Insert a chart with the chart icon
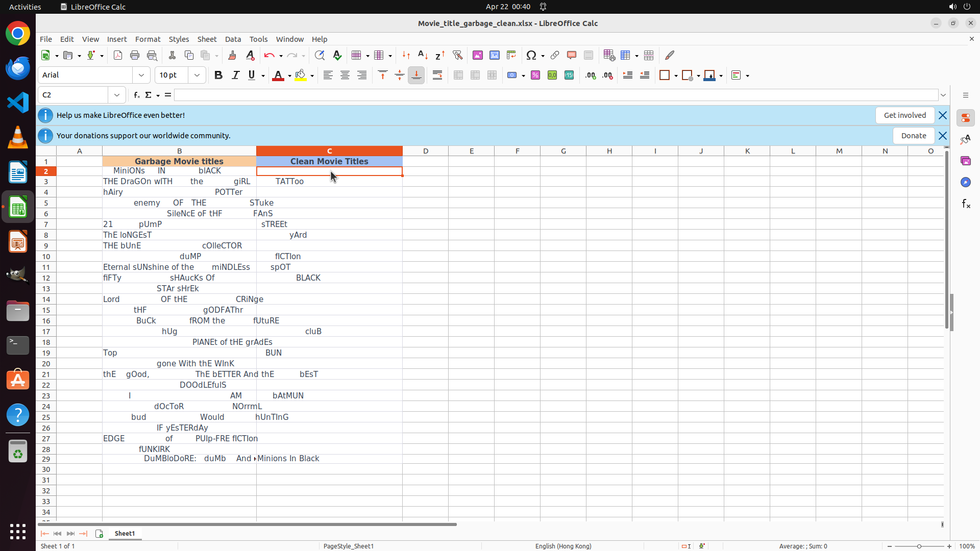980x551 pixels. 495,55
